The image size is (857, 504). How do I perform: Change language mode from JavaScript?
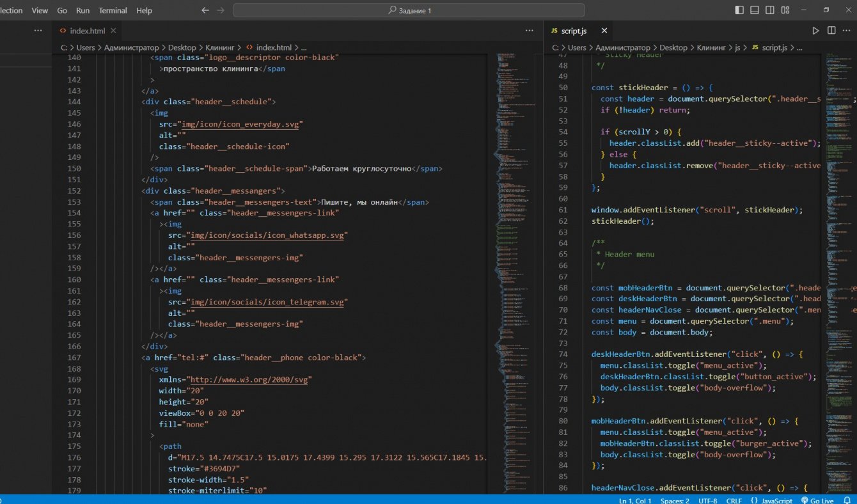(776, 501)
